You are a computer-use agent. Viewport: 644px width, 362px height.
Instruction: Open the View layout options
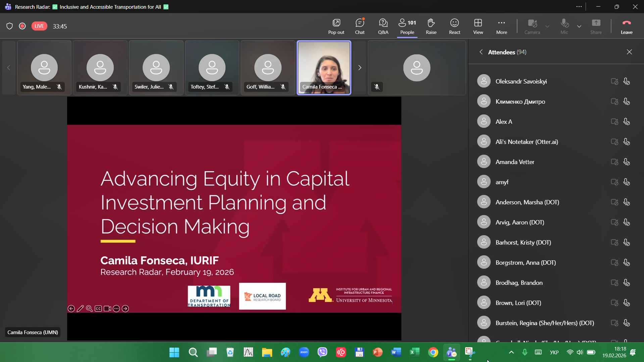pos(478,26)
